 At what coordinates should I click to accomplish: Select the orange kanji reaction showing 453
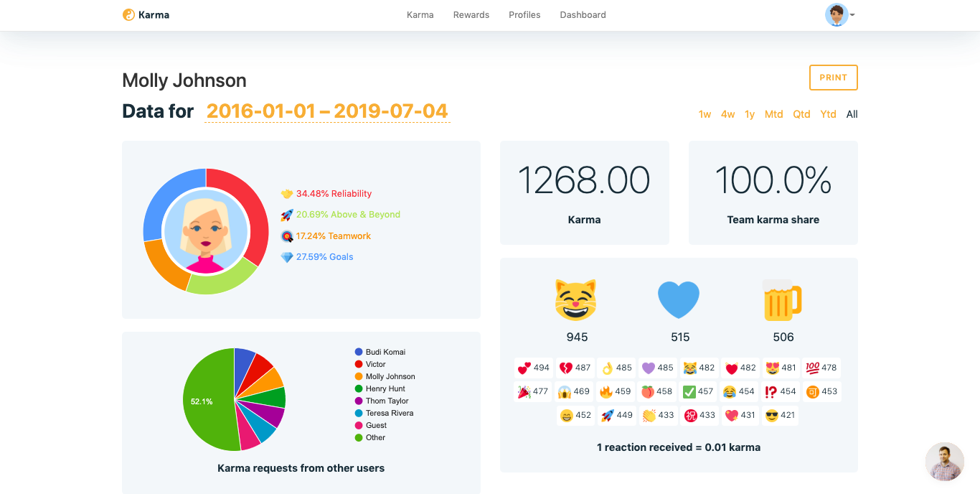click(x=822, y=391)
